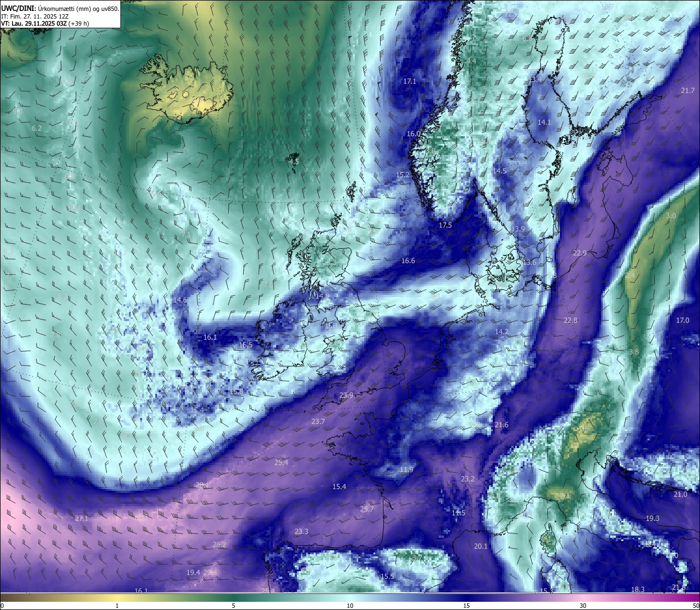Click the map value '4.5' at Faroe Islands
The width and height of the screenshot is (700, 610).
pos(294,161)
